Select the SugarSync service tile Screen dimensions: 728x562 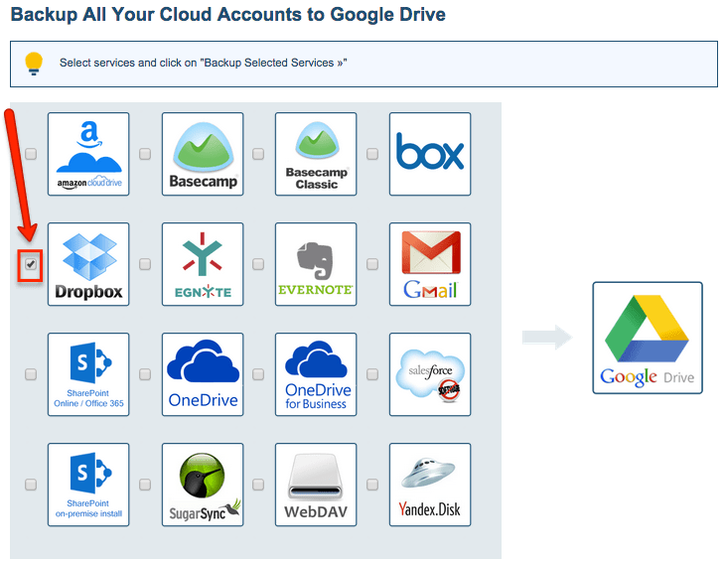[203, 485]
